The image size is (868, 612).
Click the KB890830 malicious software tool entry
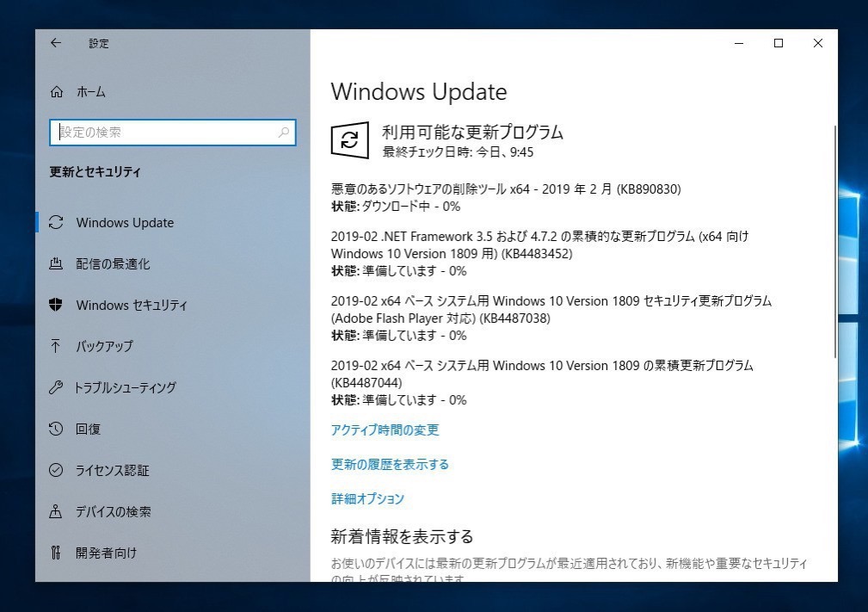point(506,189)
